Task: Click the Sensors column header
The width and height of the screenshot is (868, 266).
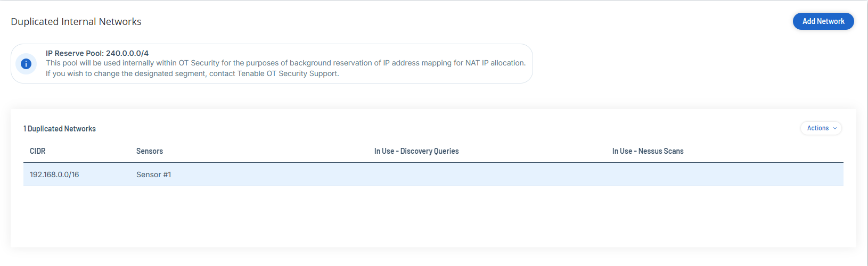Action: (x=150, y=151)
